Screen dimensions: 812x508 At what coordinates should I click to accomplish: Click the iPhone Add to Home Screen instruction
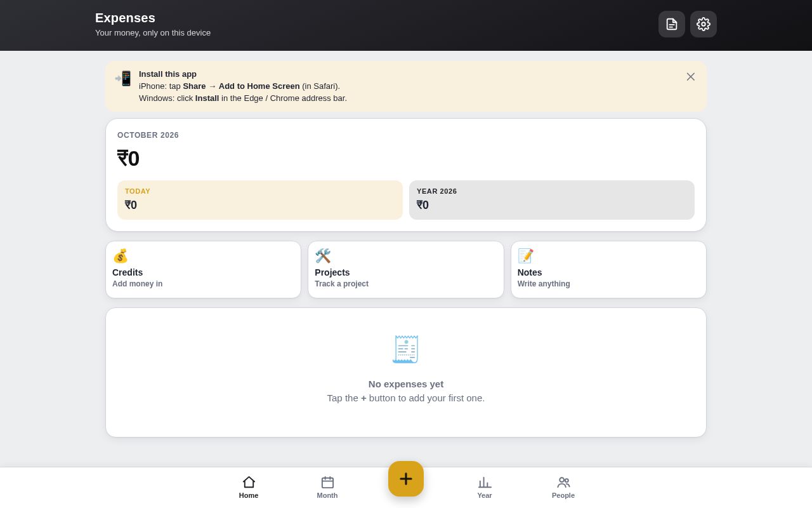pos(240,86)
